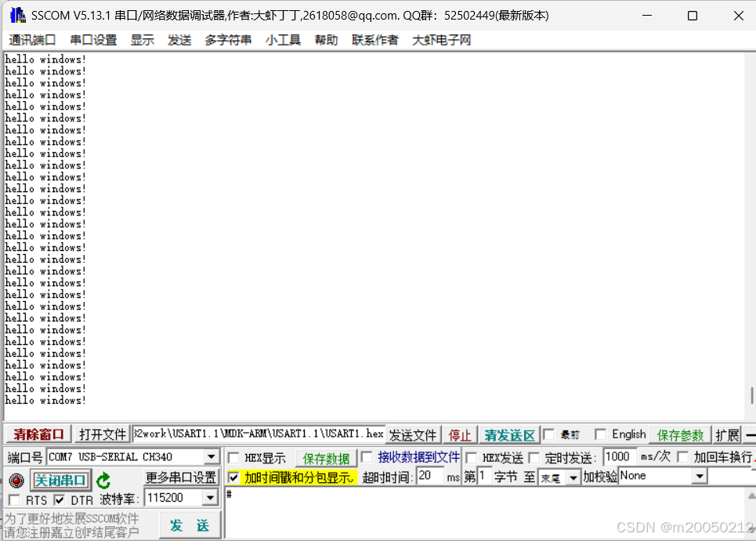
Task: Click the green refresh ports icon
Action: pos(103,478)
